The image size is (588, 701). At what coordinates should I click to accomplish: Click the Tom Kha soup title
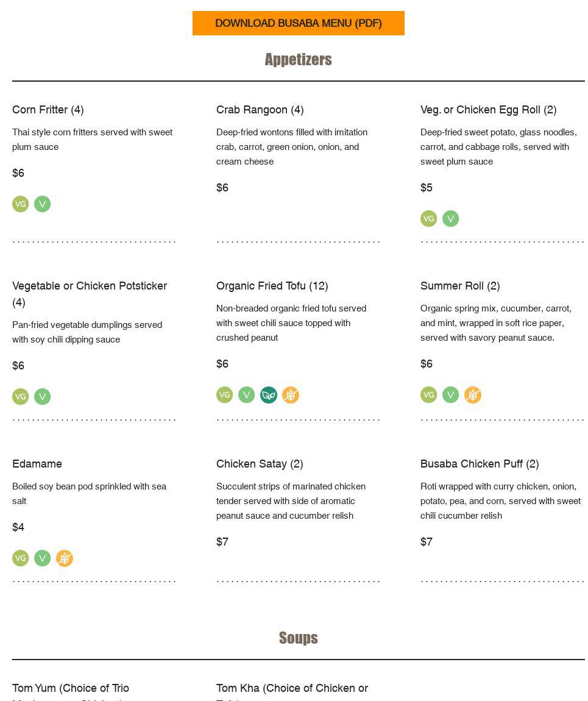[292, 688]
